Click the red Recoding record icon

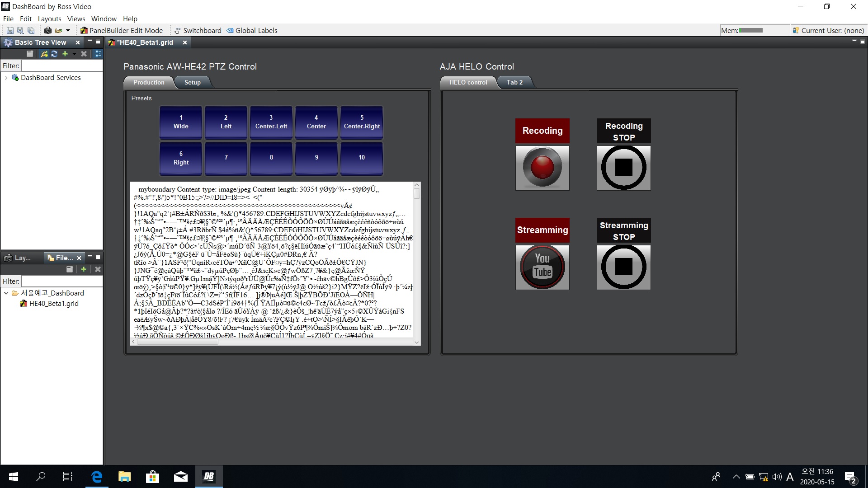(x=542, y=168)
